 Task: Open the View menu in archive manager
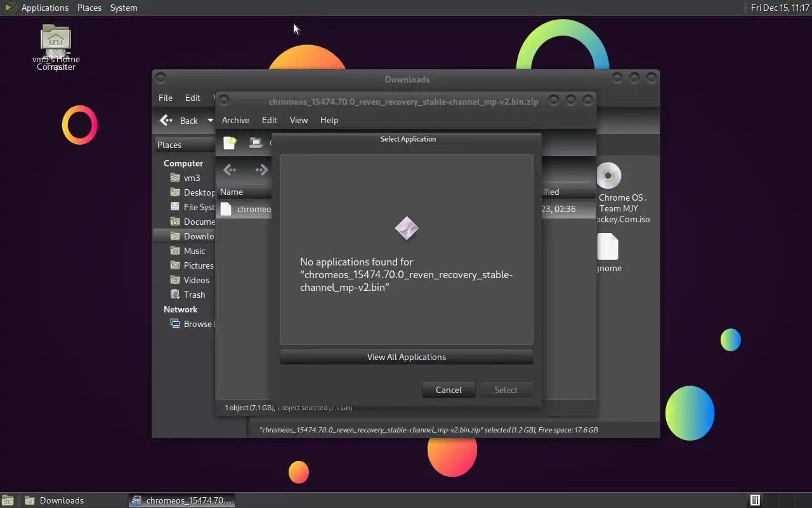[298, 120]
